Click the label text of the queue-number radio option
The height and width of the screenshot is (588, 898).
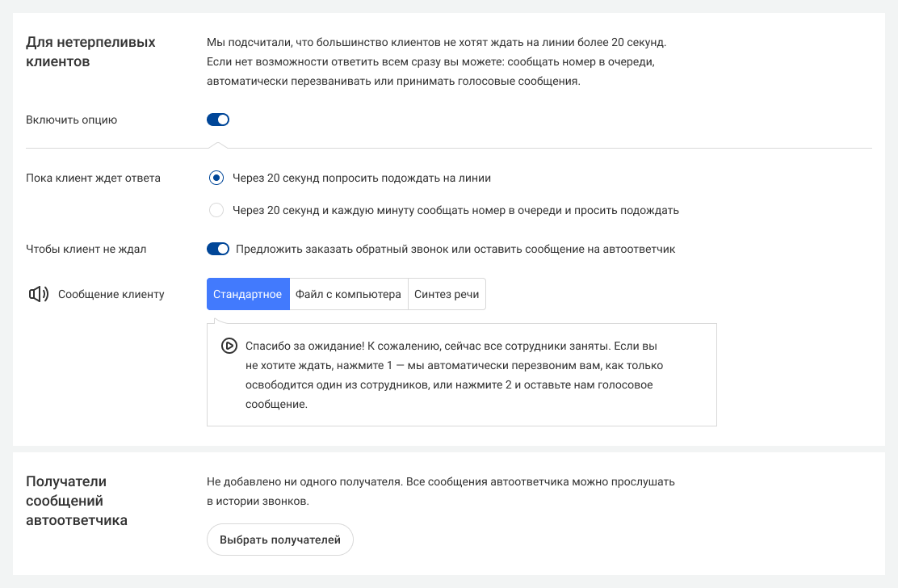click(456, 210)
